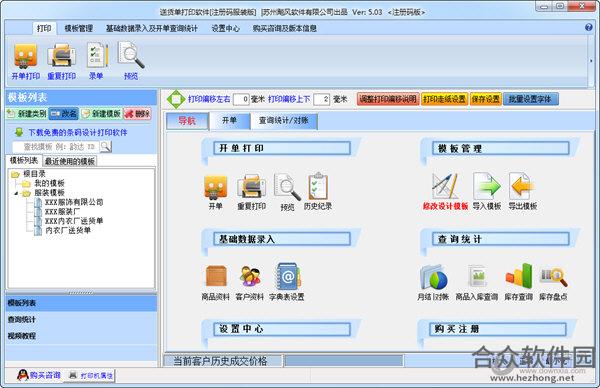This screenshot has height=388, width=600.
Task: Click the 新建模板 button
Action: pyautogui.click(x=101, y=114)
